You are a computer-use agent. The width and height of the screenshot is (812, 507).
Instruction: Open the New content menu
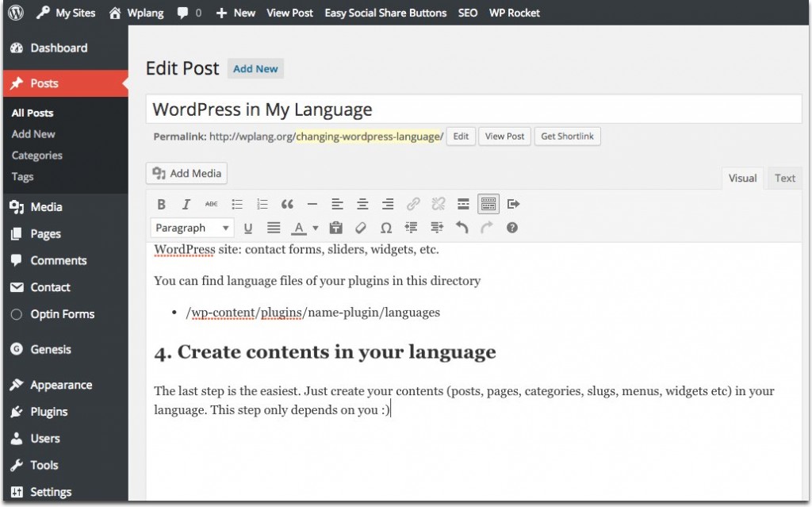coord(236,13)
